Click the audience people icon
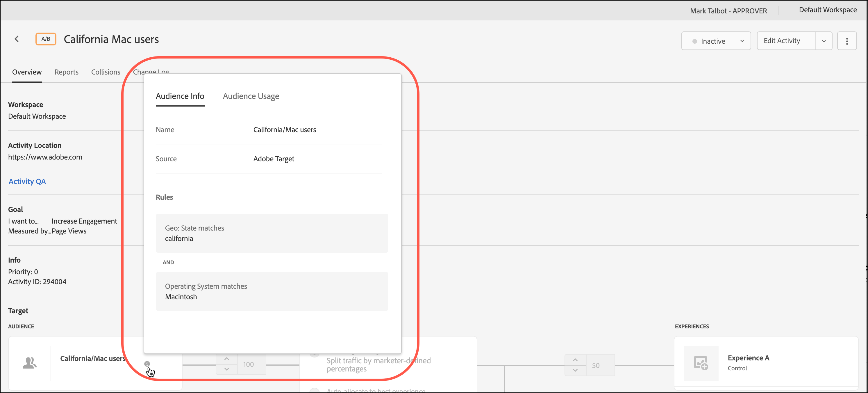868x393 pixels. (30, 363)
